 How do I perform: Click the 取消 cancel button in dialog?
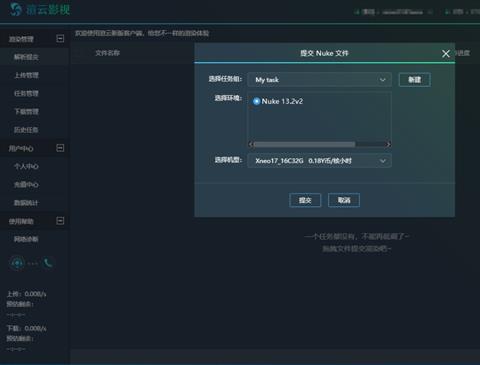pos(344,200)
